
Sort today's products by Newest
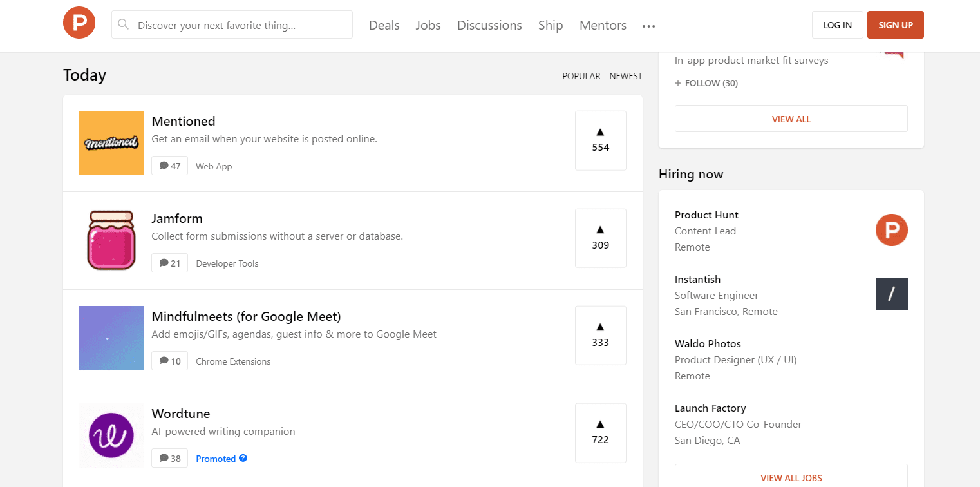[x=626, y=76]
